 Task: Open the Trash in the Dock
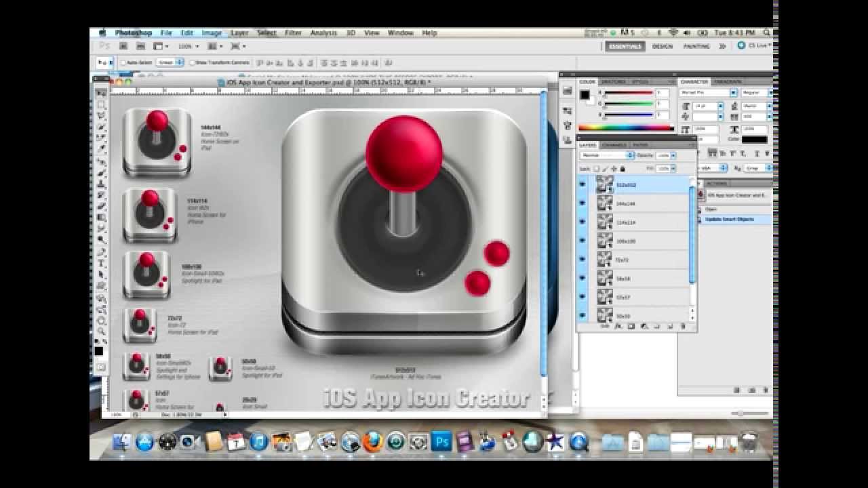click(x=749, y=443)
